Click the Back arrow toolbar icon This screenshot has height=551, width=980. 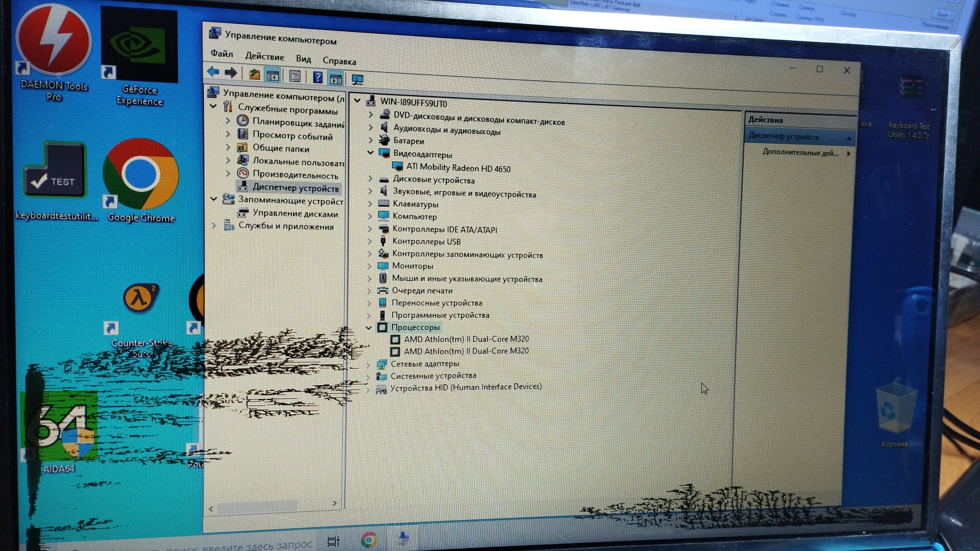click(213, 72)
